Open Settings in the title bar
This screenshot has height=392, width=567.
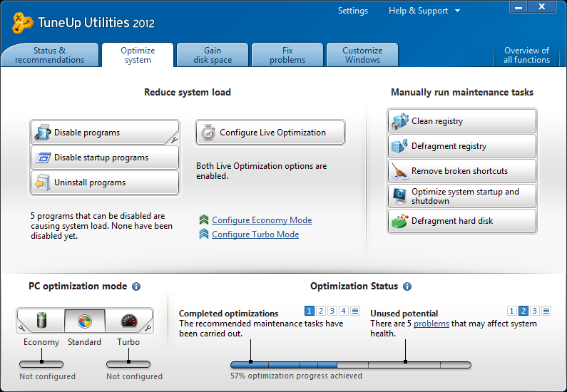click(x=353, y=11)
